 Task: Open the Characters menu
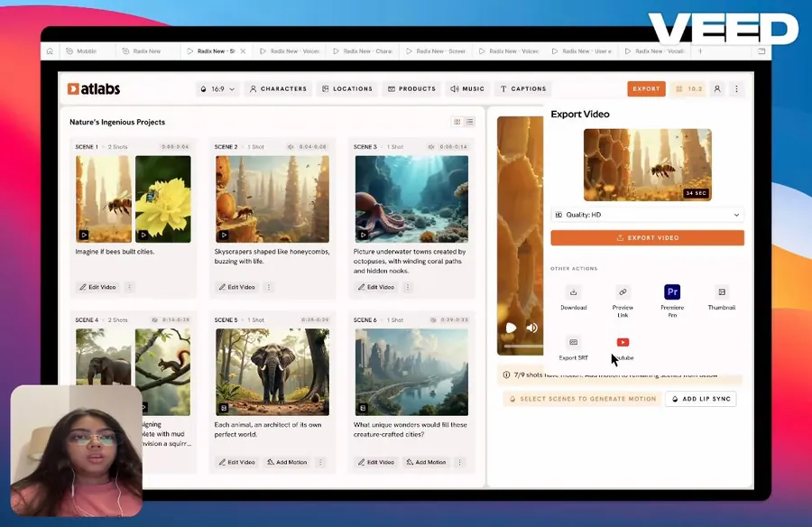click(278, 89)
